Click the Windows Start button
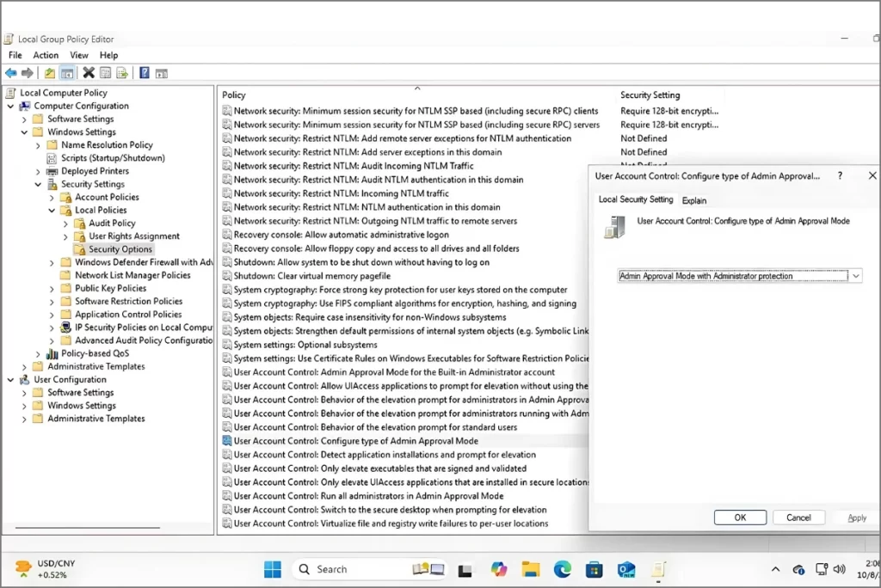This screenshot has width=881, height=588. pos(273,569)
